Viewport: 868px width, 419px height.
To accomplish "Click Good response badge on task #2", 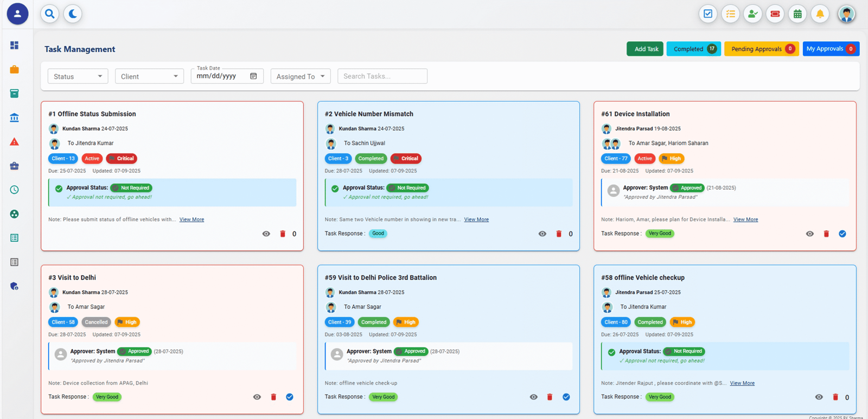I will coord(378,234).
